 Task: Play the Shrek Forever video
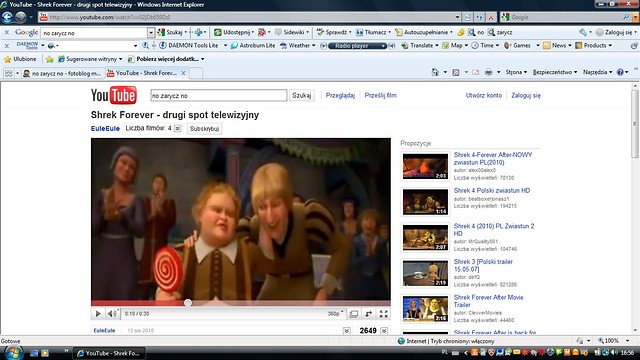click(98, 314)
